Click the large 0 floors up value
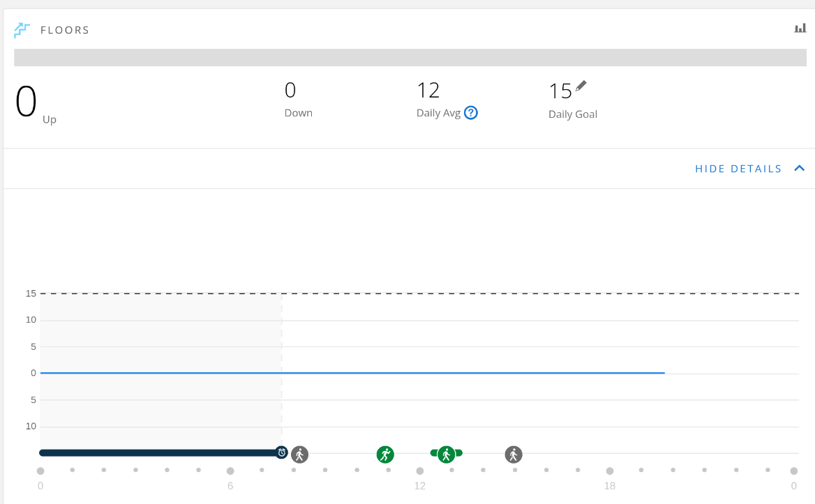Image resolution: width=815 pixels, height=504 pixels. click(26, 102)
